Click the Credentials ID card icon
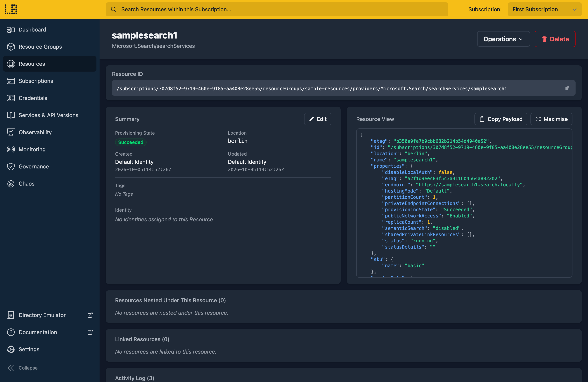The image size is (588, 382). click(11, 98)
